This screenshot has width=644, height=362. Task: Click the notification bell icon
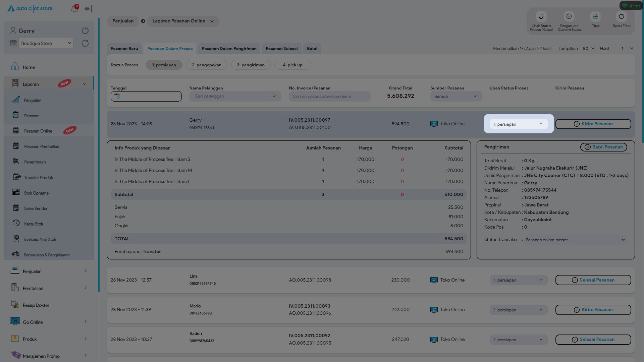tap(74, 9)
